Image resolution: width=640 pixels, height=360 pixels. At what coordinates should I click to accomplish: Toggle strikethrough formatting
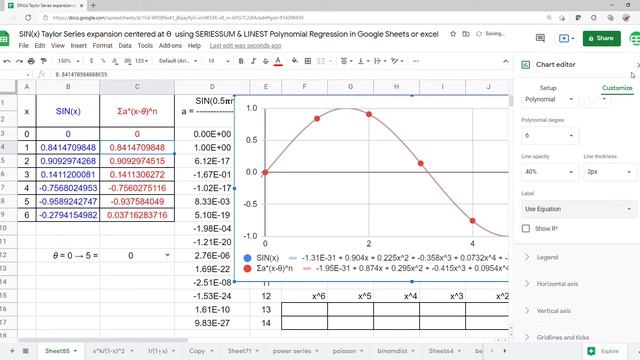[x=265, y=61]
